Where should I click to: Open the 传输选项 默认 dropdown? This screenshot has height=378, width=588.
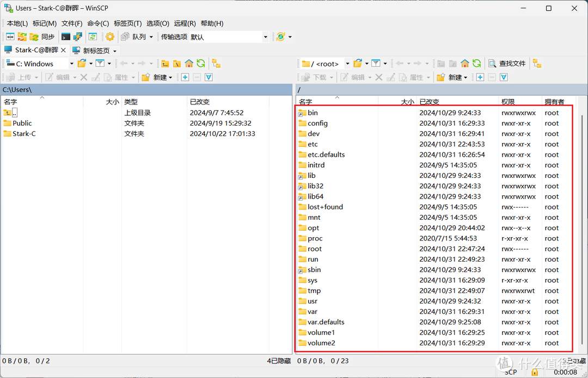tap(266, 36)
